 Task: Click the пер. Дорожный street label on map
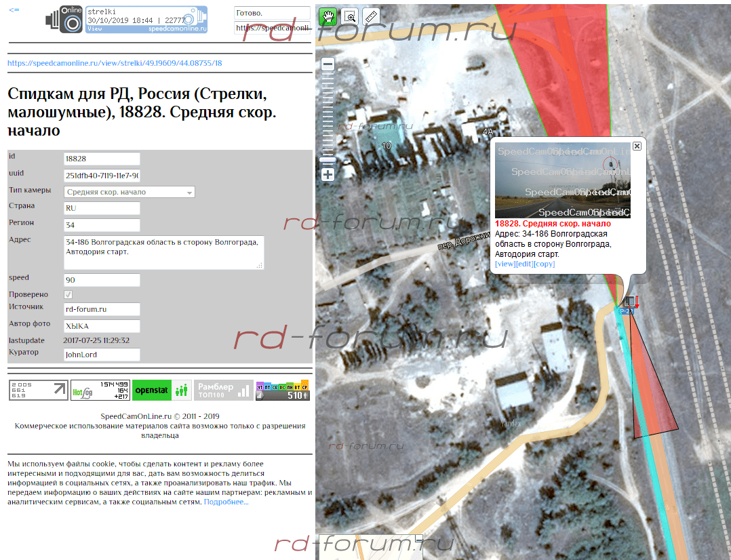tap(463, 241)
